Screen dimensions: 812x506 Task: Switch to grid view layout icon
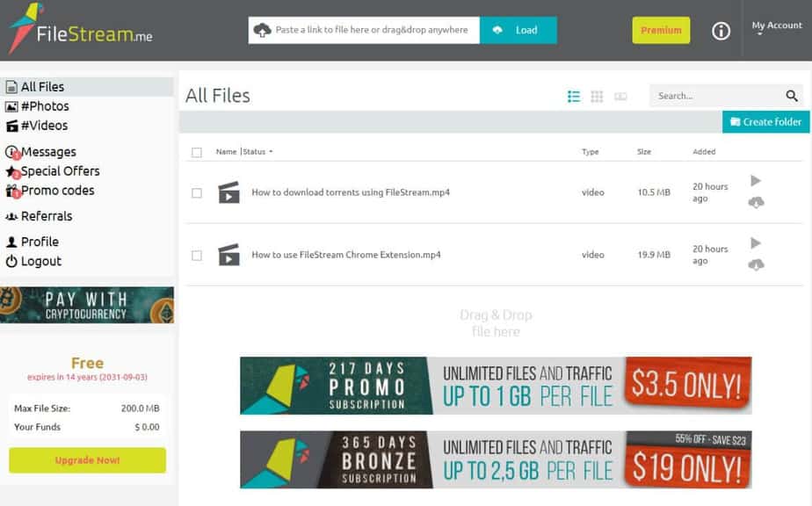[x=597, y=97]
